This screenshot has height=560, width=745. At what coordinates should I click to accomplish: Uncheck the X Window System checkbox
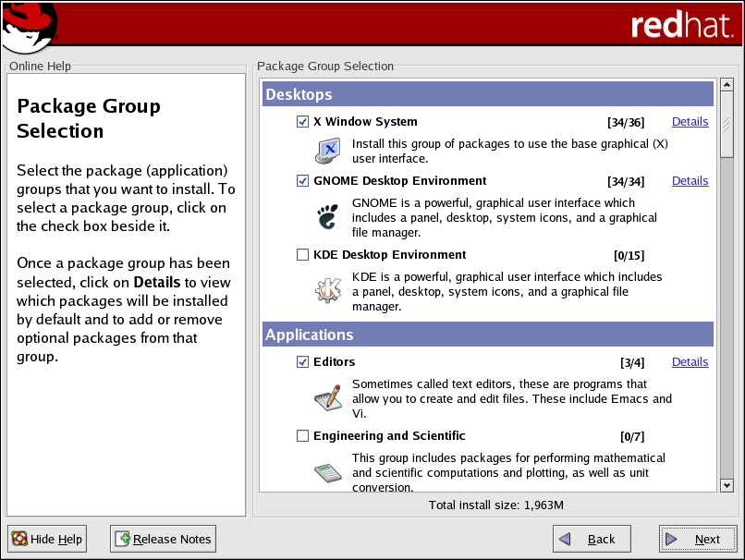pyautogui.click(x=302, y=122)
